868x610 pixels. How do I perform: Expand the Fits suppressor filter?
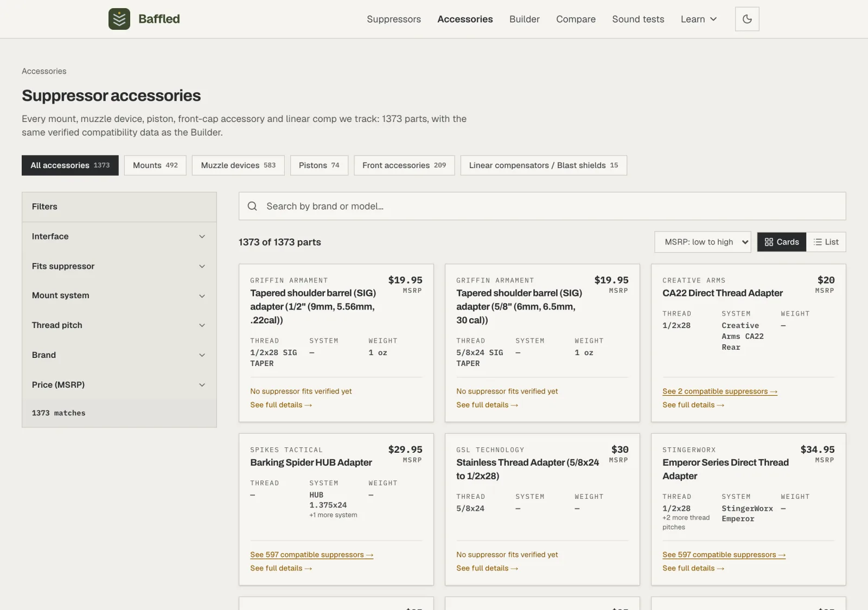click(119, 266)
